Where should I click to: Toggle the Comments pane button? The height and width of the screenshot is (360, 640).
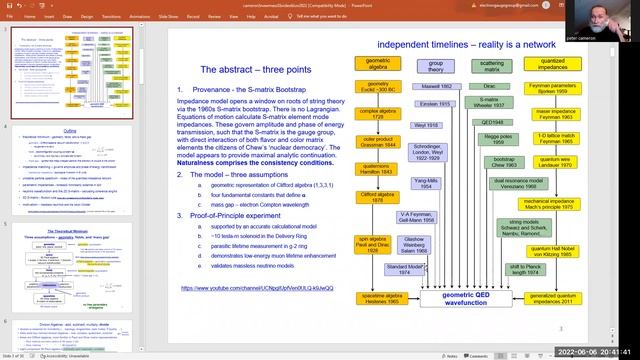click(476, 356)
